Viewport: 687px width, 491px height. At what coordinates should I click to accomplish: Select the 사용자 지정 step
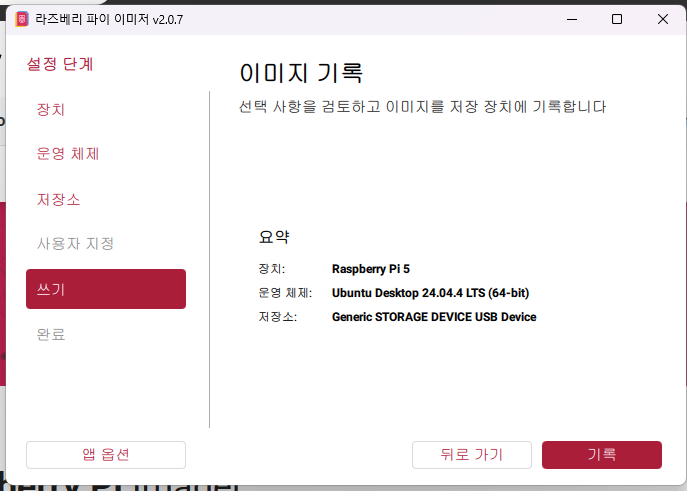point(75,244)
